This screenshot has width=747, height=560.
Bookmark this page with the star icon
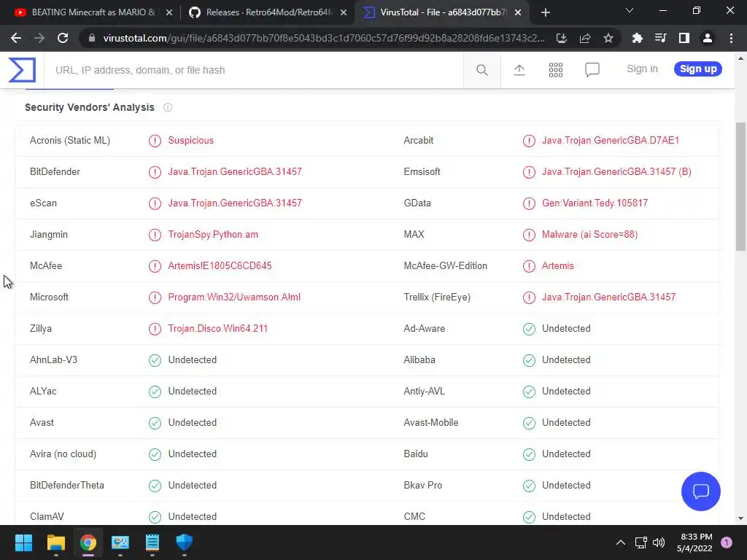pos(608,38)
